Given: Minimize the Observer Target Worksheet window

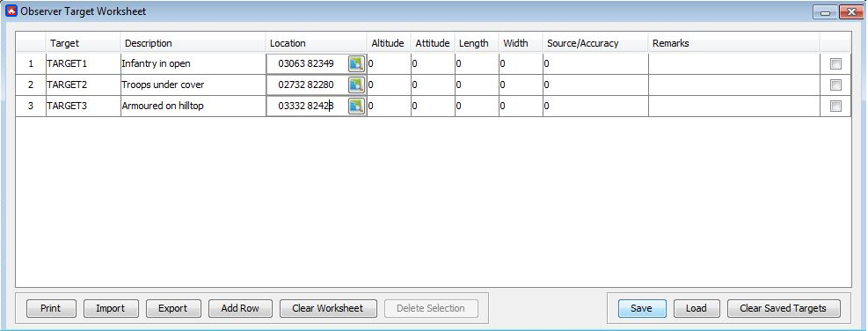Looking at the screenshot, I should pos(825,12).
